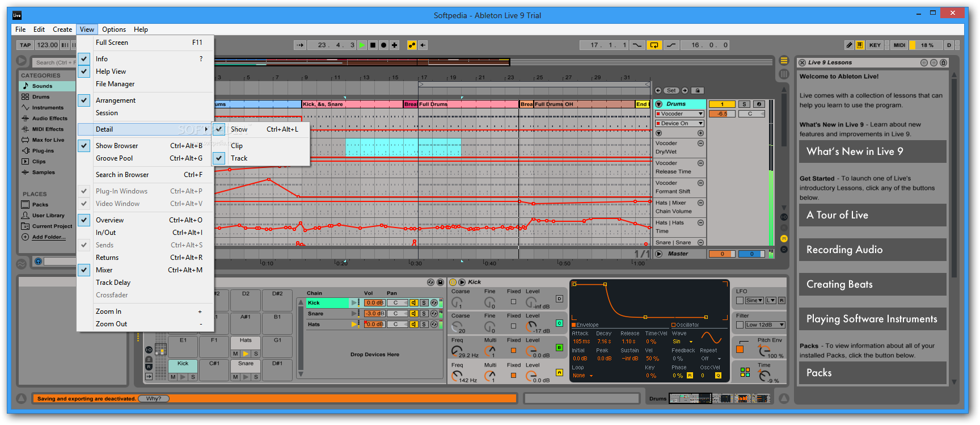This screenshot has width=980, height=425.
Task: Open Low 12dB filter type dropdown
Action: click(765, 325)
